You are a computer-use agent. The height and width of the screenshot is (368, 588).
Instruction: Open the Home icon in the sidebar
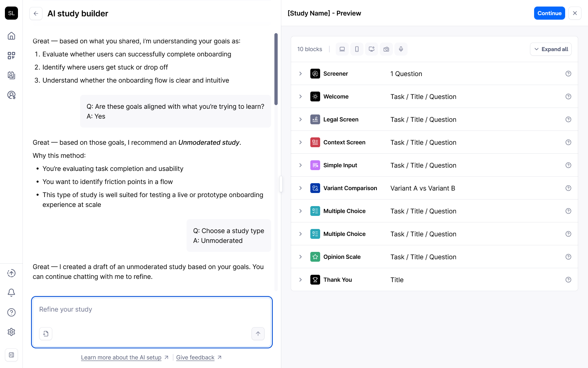pos(11,36)
